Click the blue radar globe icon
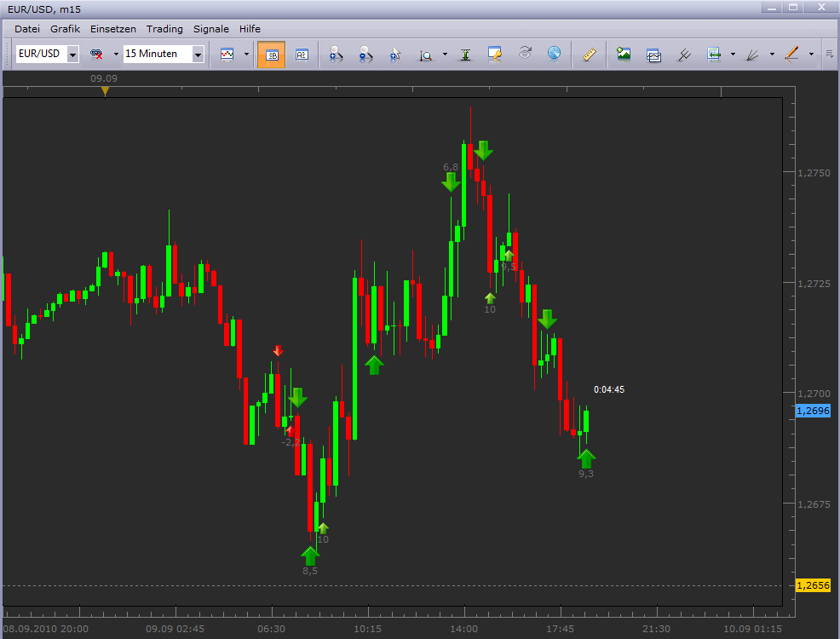This screenshot has width=840, height=639. coord(554,54)
